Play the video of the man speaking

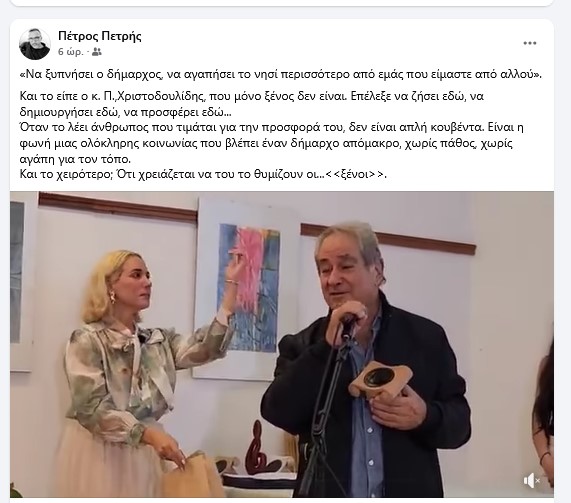pyautogui.click(x=282, y=344)
